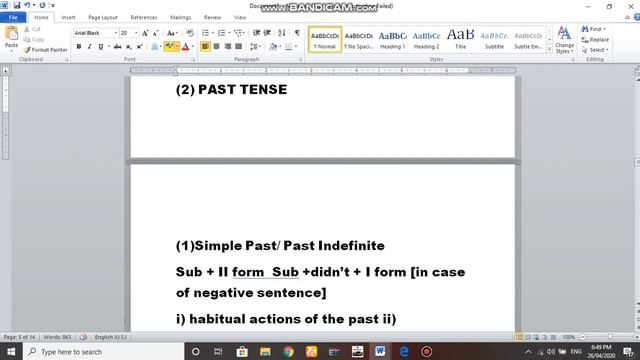Screen dimensions: 640x360
Task: Toggle Bold formatting
Action: click(79, 47)
